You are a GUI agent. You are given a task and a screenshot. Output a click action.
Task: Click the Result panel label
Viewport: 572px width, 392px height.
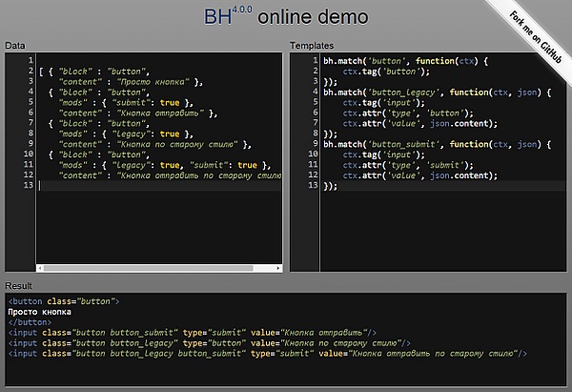coord(19,286)
